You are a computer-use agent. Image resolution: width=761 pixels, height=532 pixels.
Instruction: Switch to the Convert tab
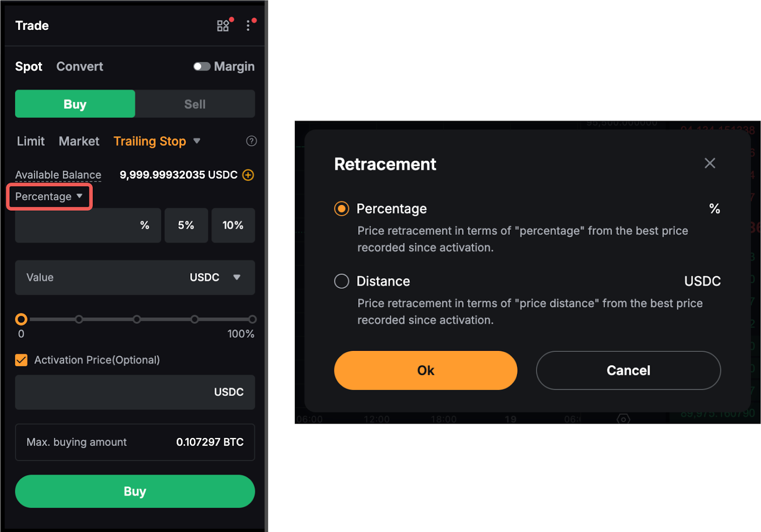tap(79, 67)
